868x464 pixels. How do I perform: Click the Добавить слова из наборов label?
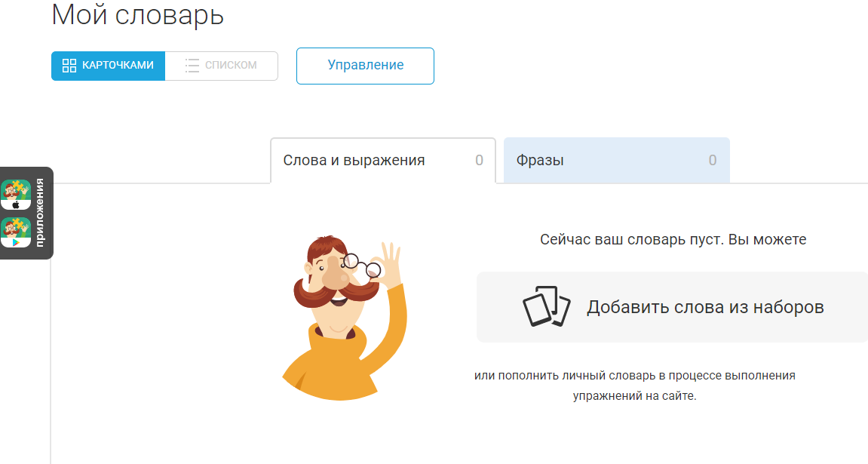[x=705, y=307]
